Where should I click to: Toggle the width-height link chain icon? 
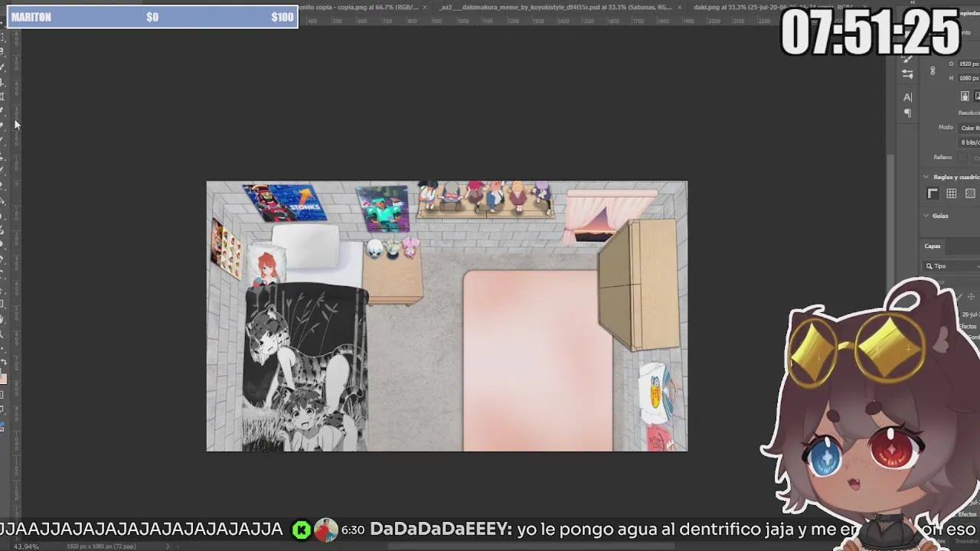pyautogui.click(x=933, y=70)
